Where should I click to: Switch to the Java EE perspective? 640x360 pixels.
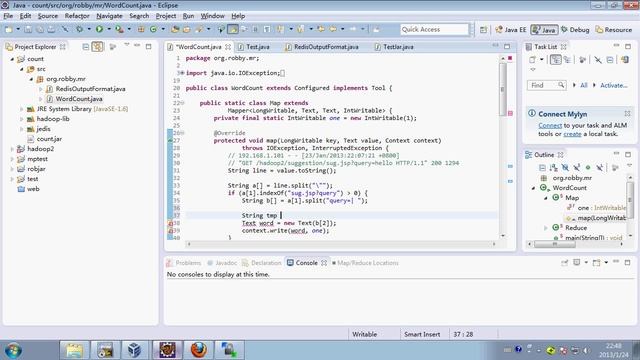511,30
